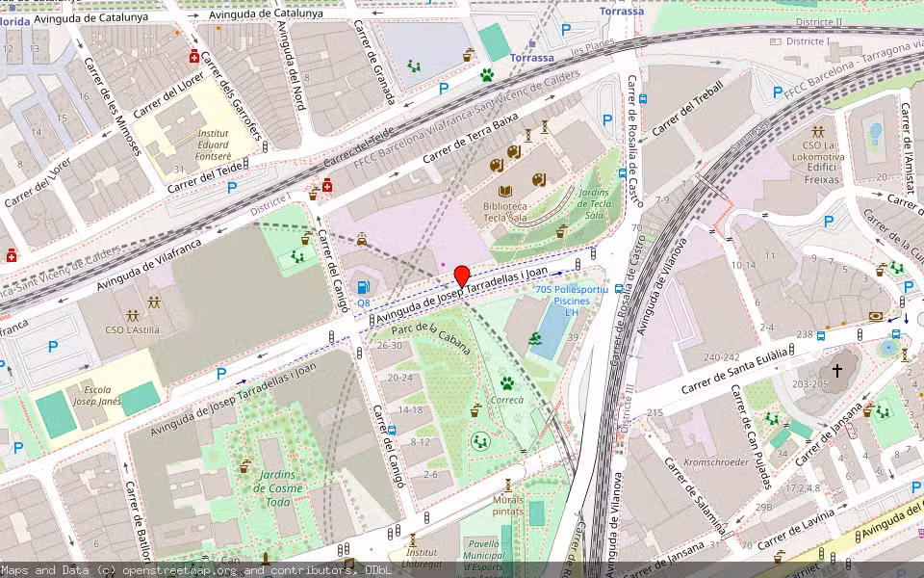924x578 pixels.
Task: Select the circled playground icon in Parc de la Cabana
Action: pos(481,440)
